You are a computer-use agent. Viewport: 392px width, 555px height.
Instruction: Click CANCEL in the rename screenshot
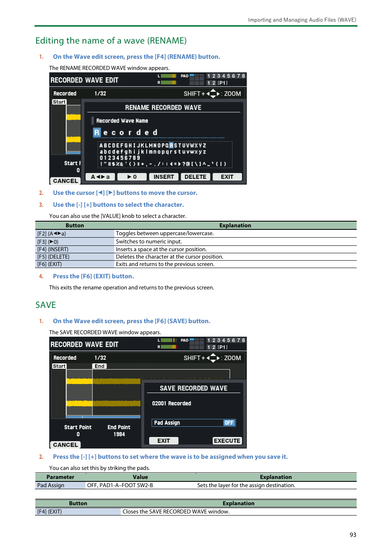click(65, 181)
